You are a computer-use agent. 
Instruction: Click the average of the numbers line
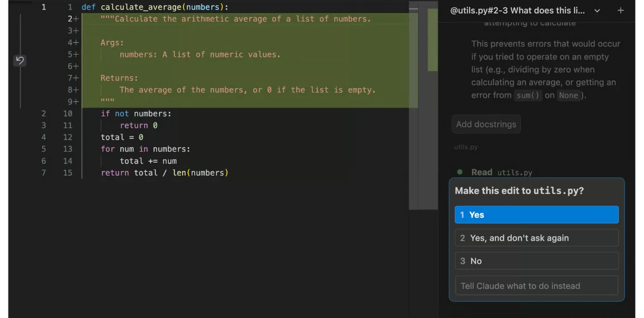[x=247, y=90]
